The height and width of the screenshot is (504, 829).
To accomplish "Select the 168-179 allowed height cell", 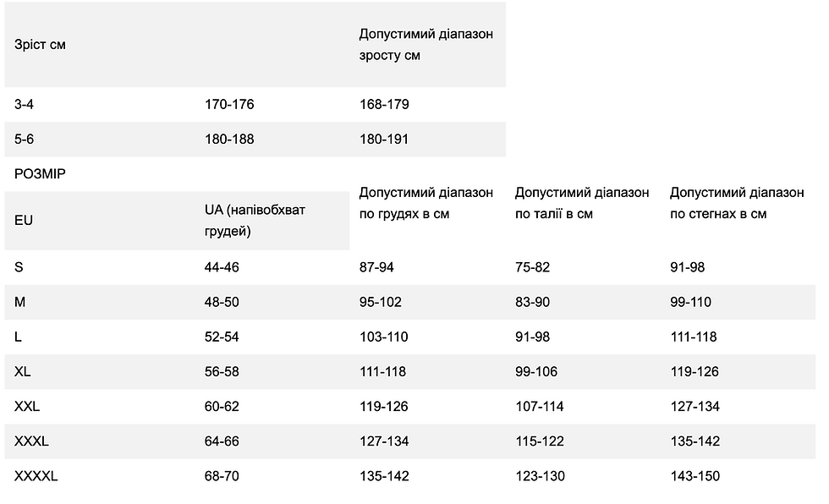I will pos(384,105).
